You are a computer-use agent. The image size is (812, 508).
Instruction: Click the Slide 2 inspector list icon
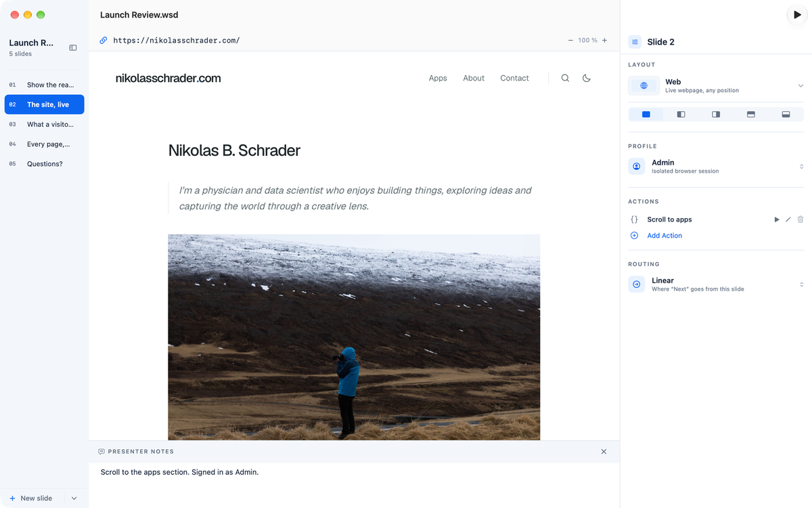click(x=635, y=42)
